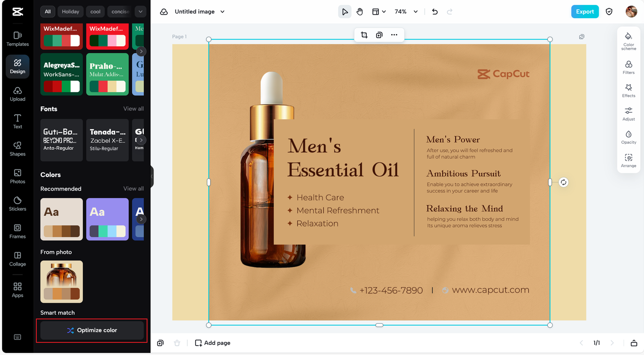Click the rotate handle beside the image

(x=563, y=183)
